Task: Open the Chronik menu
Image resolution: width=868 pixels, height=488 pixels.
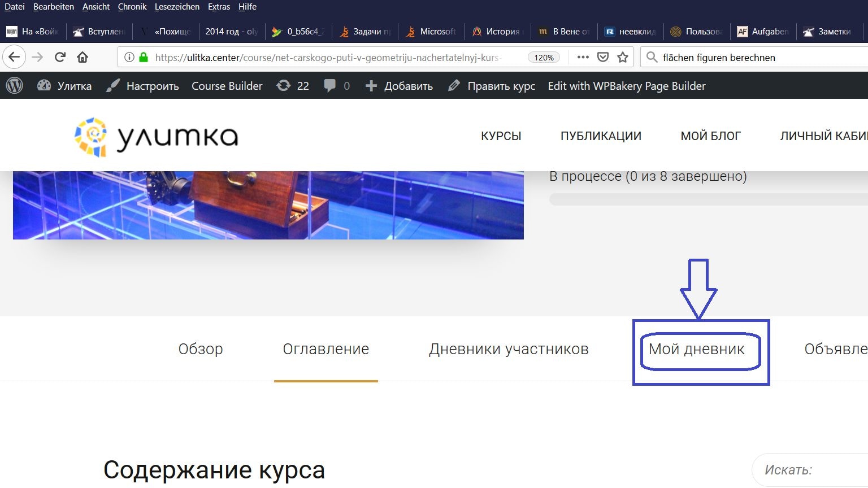Action: (132, 7)
